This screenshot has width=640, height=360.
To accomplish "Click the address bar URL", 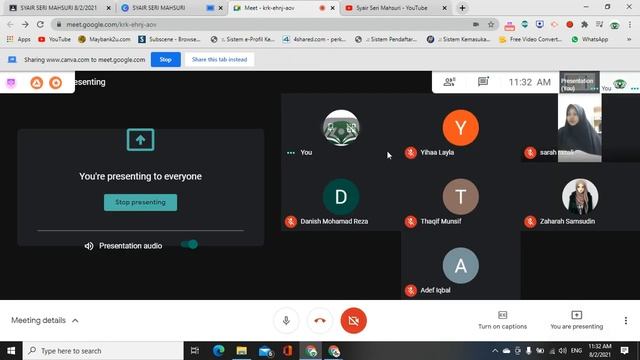I will pyautogui.click(x=111, y=24).
